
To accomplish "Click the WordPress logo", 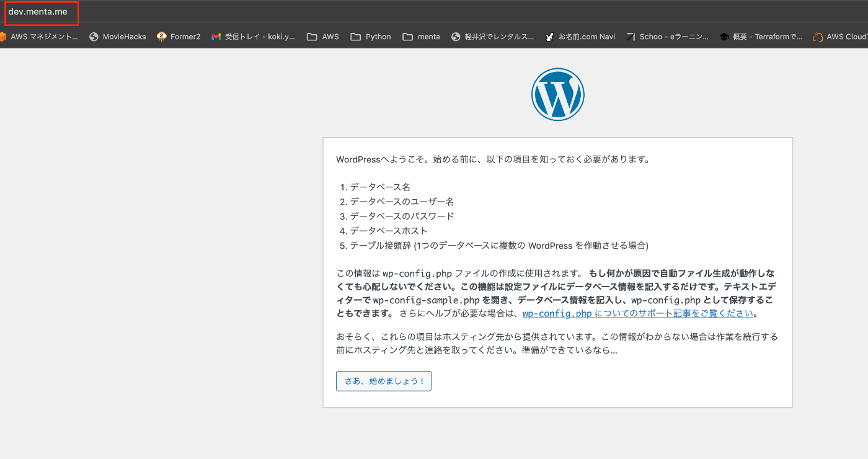I will tap(557, 94).
